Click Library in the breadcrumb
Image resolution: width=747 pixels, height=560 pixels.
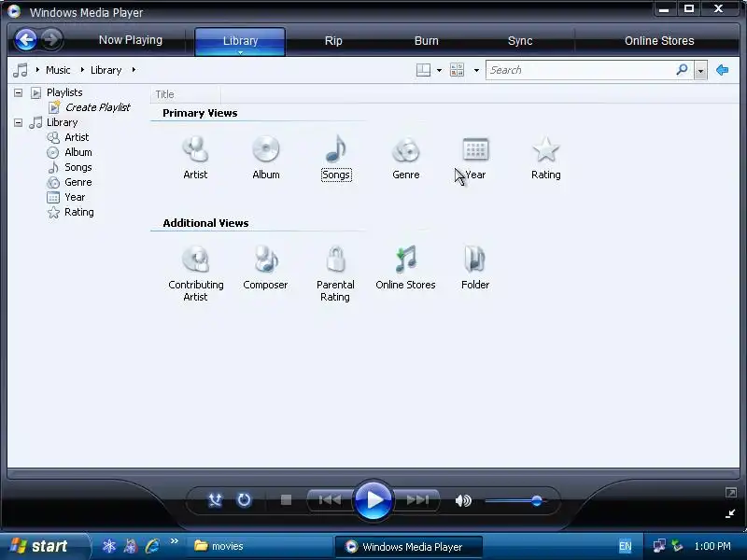pos(106,70)
